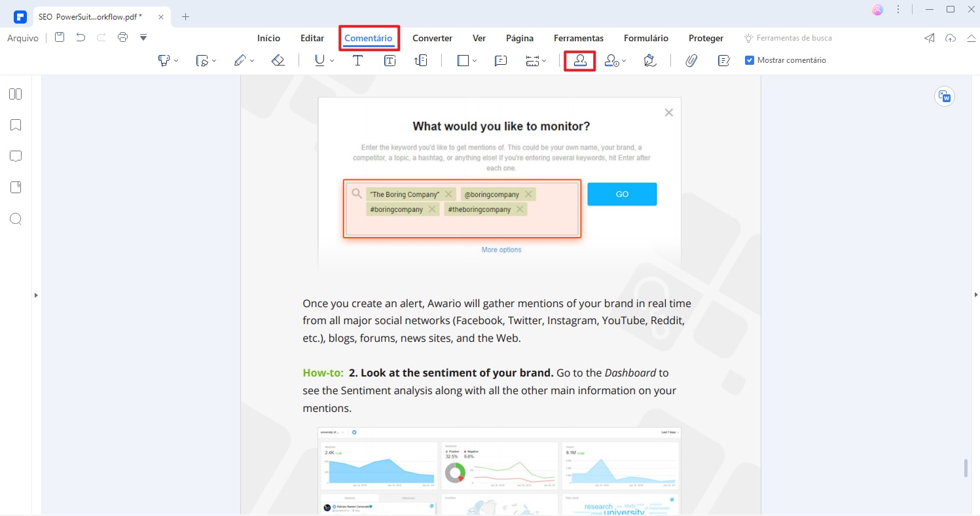980x516 pixels.
Task: Expand the measure tool dropdown arrow
Action: (x=544, y=61)
